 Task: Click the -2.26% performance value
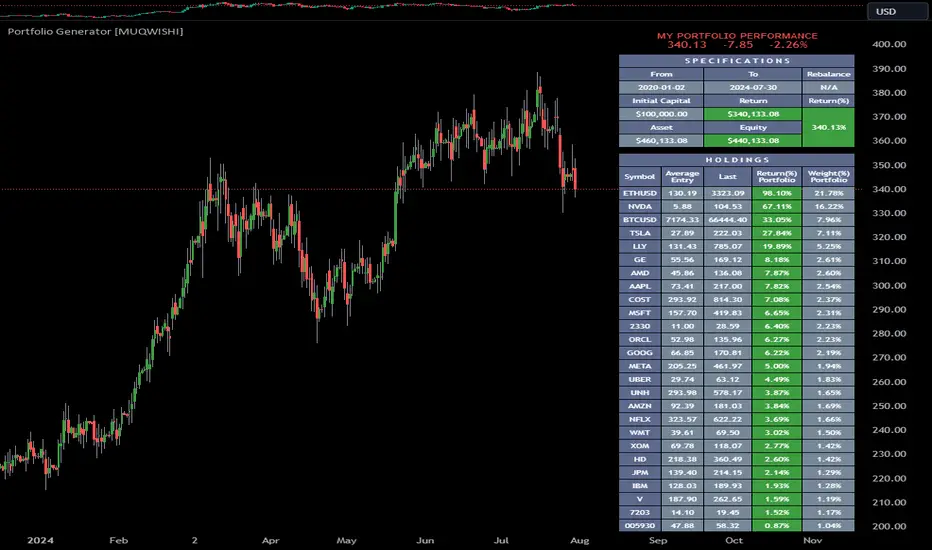[x=788, y=45]
